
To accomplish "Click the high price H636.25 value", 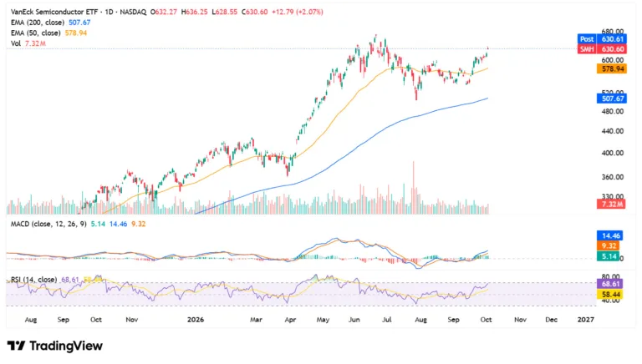I will click(195, 12).
